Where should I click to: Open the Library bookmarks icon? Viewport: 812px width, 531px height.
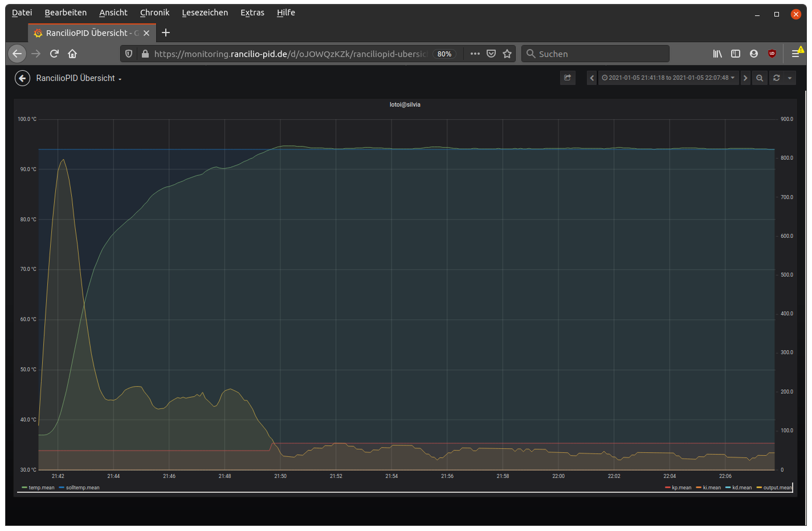(717, 54)
